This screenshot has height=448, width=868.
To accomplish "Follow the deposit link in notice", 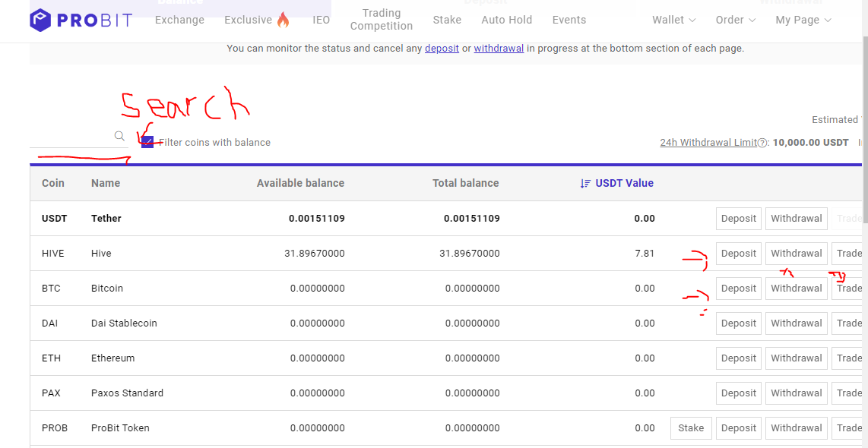I will click(x=442, y=48).
